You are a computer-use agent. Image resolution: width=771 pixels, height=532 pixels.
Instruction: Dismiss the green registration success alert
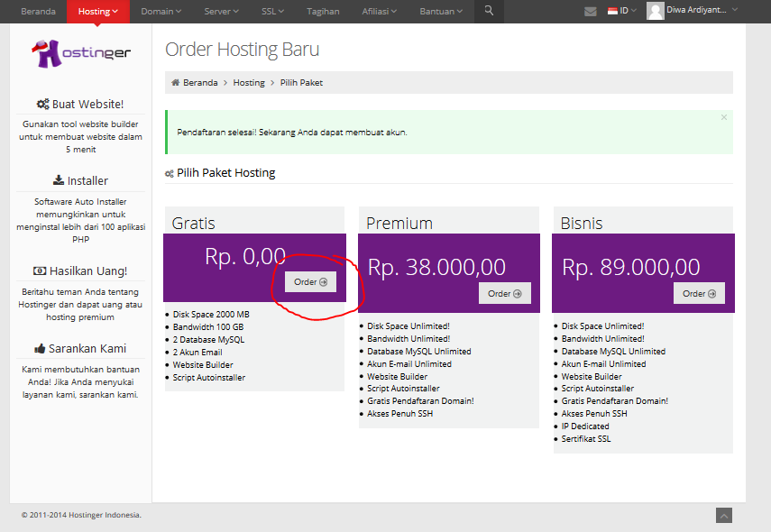click(724, 117)
